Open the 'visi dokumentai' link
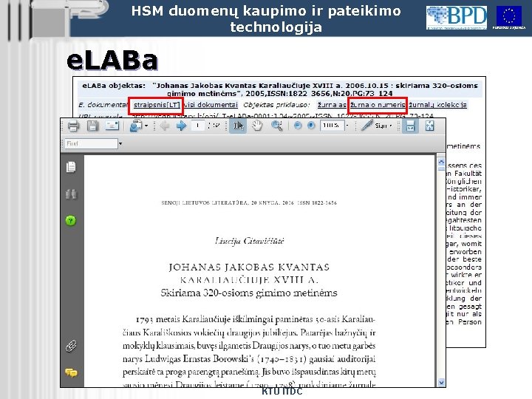Viewport: 532px width, 399px height. click(211, 105)
